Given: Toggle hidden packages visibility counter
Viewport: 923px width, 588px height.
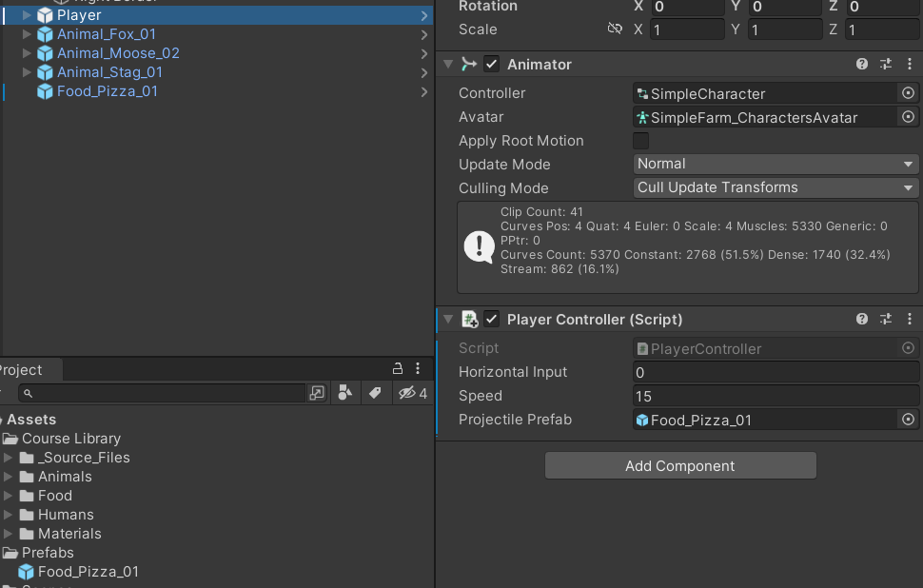Looking at the screenshot, I should [x=412, y=393].
